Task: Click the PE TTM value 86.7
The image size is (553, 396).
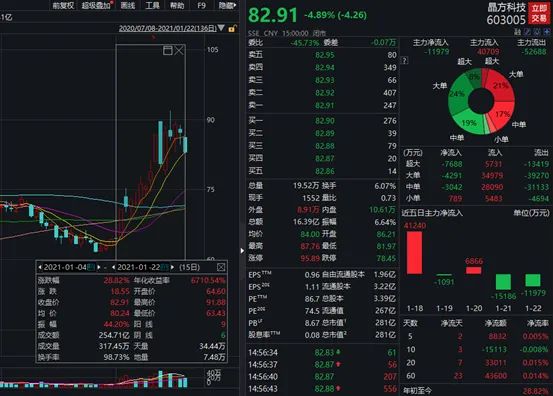Action: [x=312, y=299]
